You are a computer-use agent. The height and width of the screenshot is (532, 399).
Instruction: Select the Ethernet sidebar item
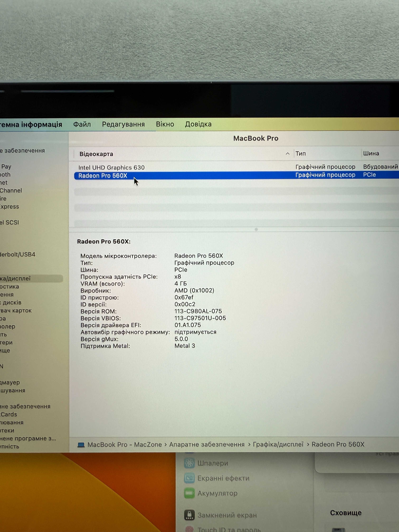point(4,182)
